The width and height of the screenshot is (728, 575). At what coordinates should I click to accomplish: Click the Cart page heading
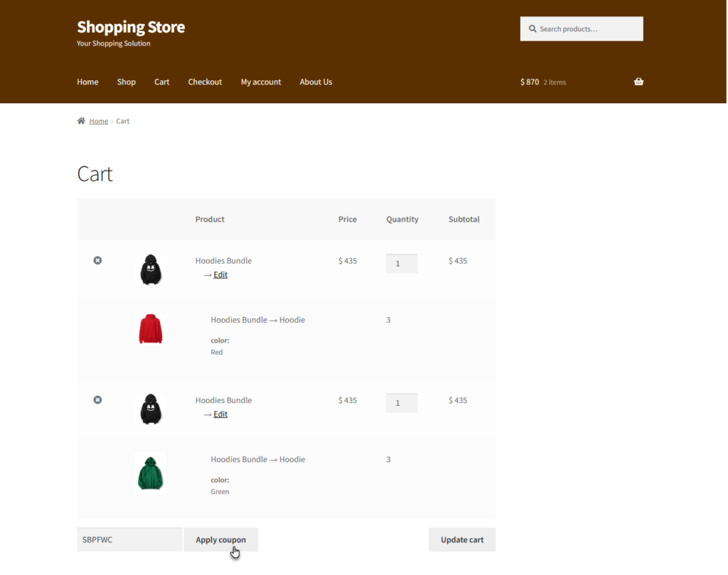[95, 174]
